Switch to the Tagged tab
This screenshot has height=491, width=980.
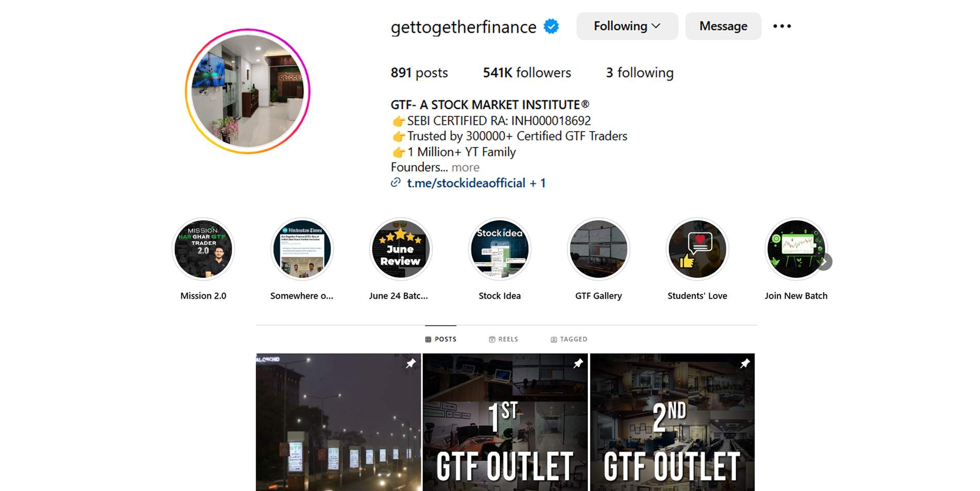point(569,339)
